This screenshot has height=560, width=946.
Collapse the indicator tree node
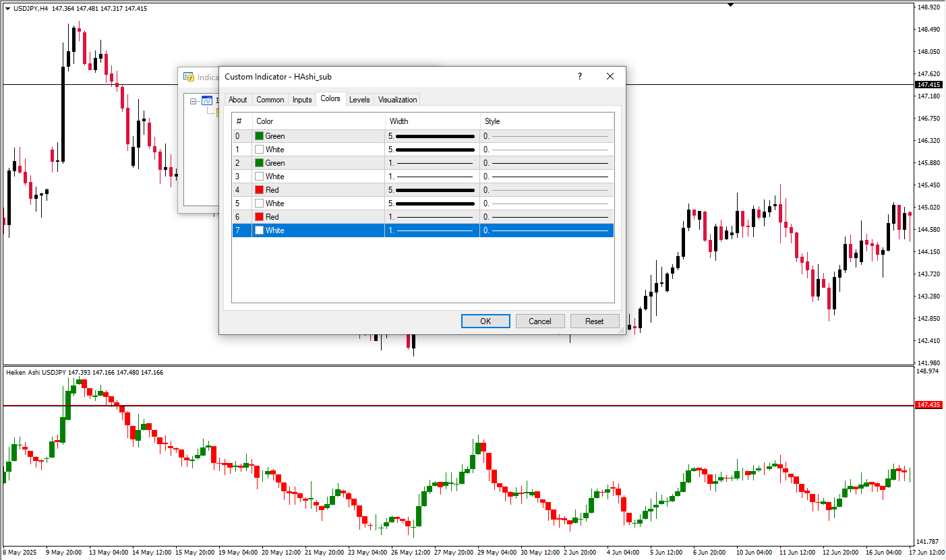pyautogui.click(x=194, y=102)
